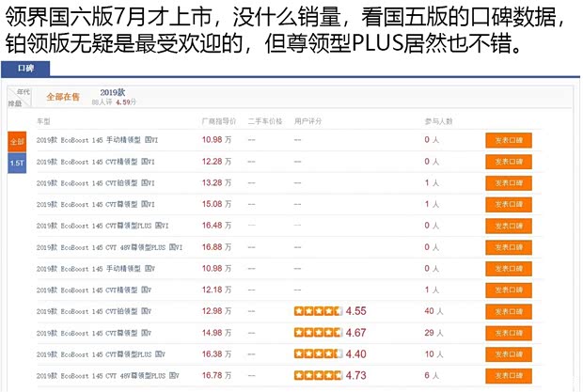
Task: Click 发表口碑 for the 16.78万 model
Action: (x=509, y=376)
